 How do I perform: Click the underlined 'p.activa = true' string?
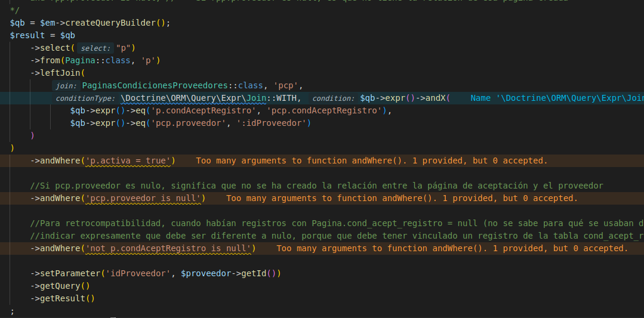(x=131, y=160)
